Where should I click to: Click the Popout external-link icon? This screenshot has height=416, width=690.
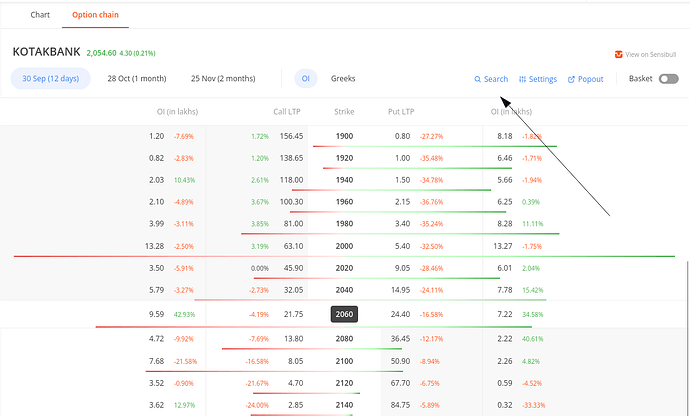point(571,79)
